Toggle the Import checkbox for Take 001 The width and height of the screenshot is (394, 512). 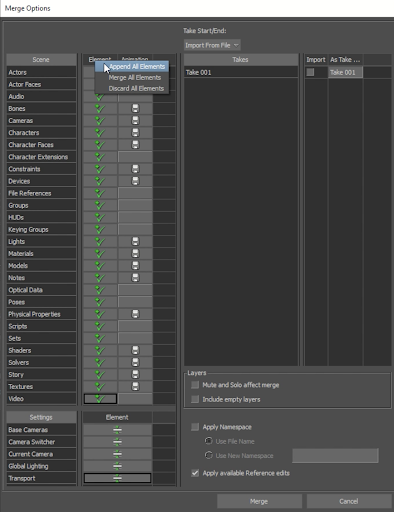tap(310, 72)
